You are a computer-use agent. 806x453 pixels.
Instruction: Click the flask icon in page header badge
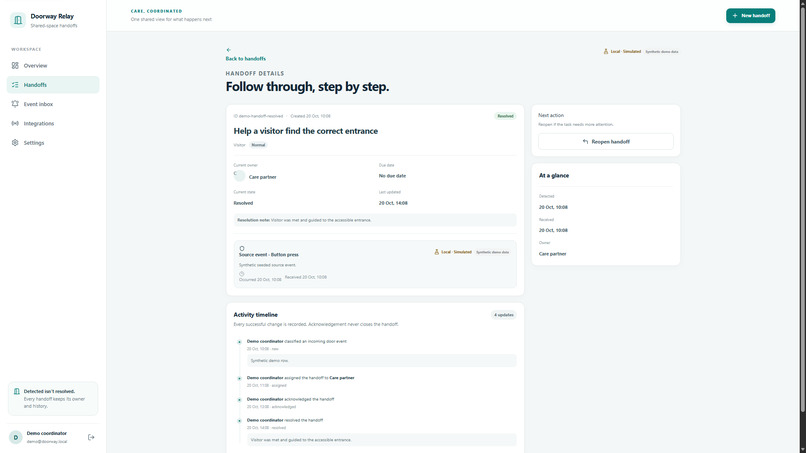click(x=606, y=51)
